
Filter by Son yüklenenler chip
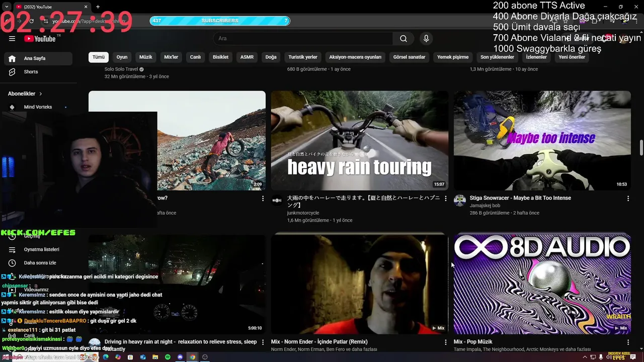(x=497, y=57)
